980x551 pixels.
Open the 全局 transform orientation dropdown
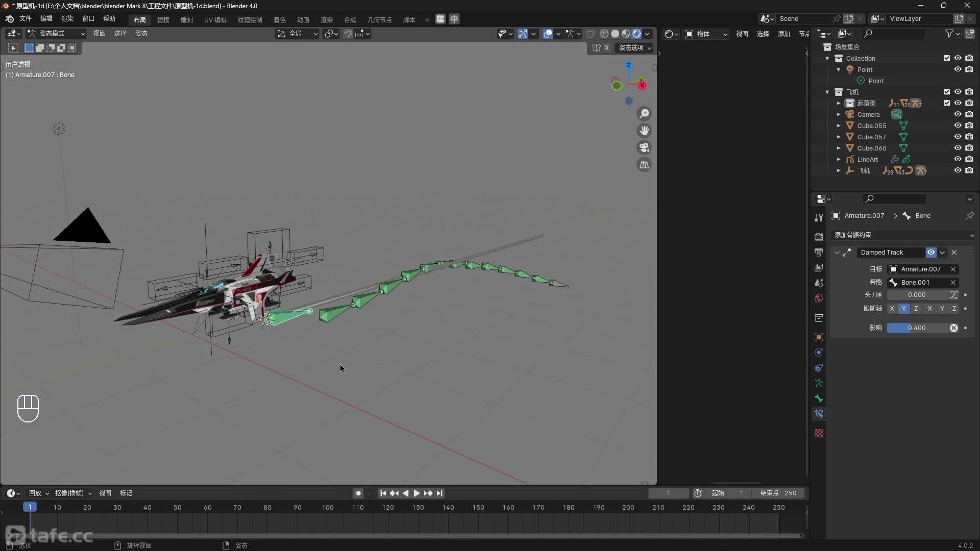point(297,34)
